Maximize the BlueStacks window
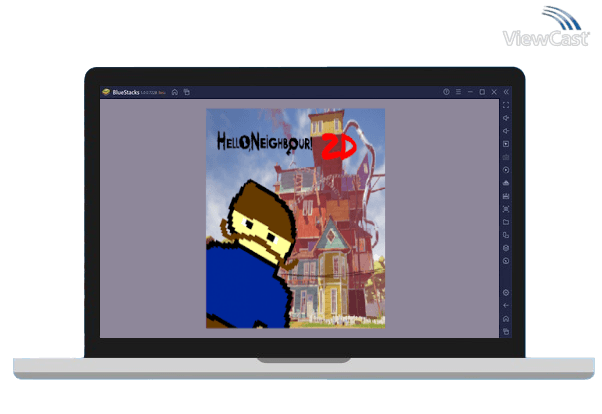 [x=482, y=92]
